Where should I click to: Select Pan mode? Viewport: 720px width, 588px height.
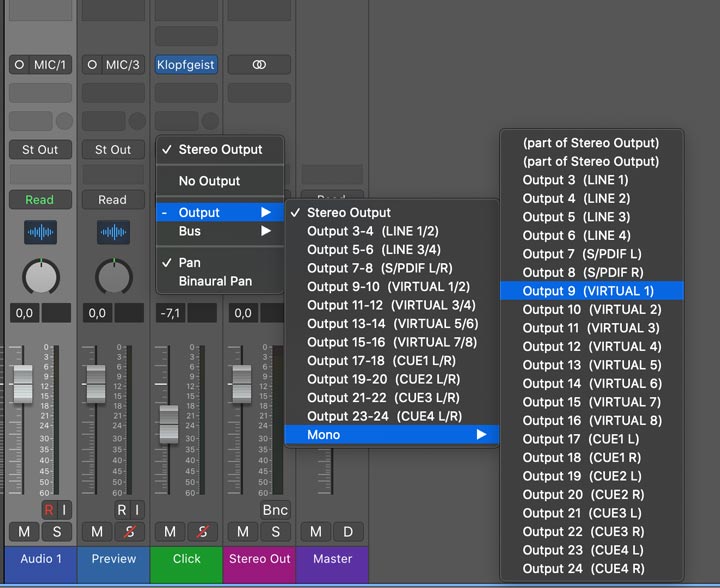[220, 263]
